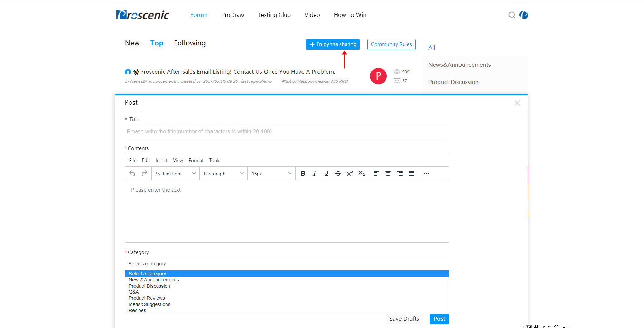Screen dimensions: 644x328
Task: Toggle strikethrough formatting
Action: point(338,173)
